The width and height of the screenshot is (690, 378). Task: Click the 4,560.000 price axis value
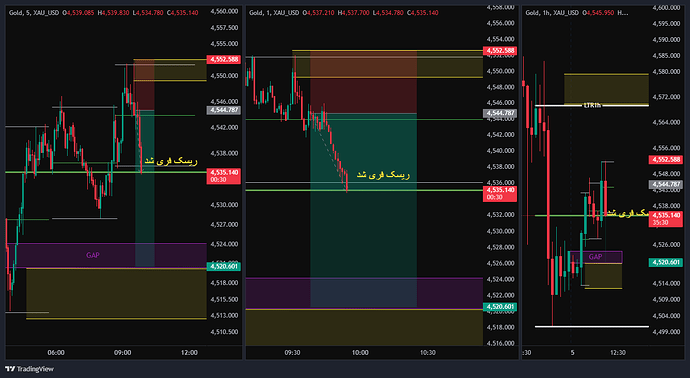(224, 11)
